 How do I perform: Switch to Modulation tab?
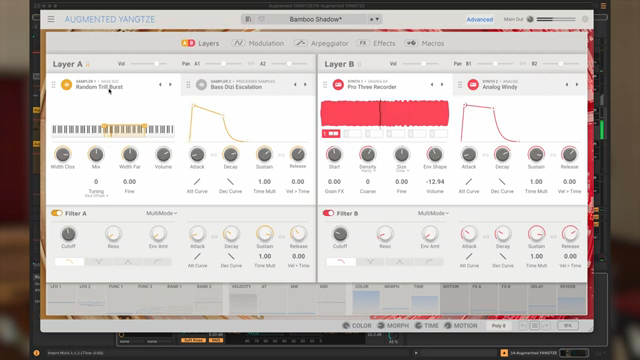(x=258, y=43)
